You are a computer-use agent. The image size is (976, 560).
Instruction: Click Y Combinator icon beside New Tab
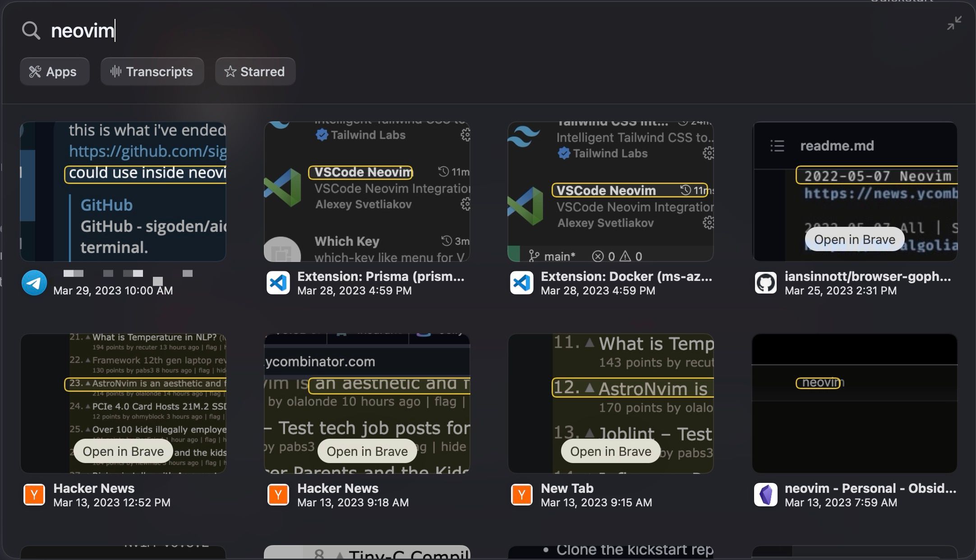click(x=521, y=495)
